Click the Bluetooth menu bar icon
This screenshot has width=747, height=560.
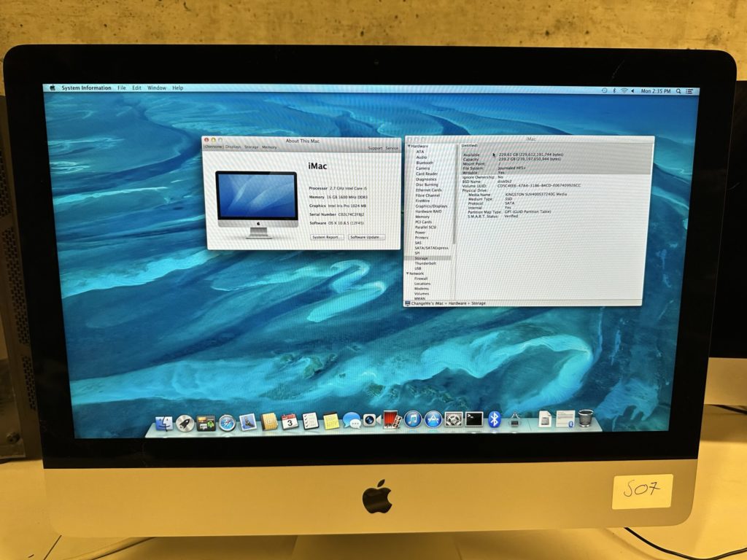pyautogui.click(x=614, y=90)
